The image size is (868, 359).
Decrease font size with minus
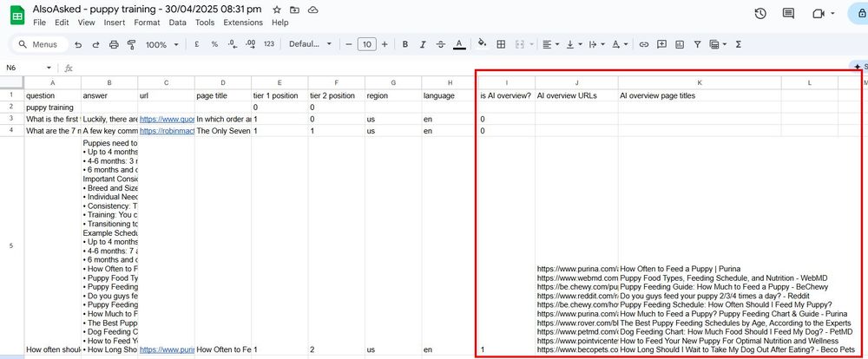349,44
